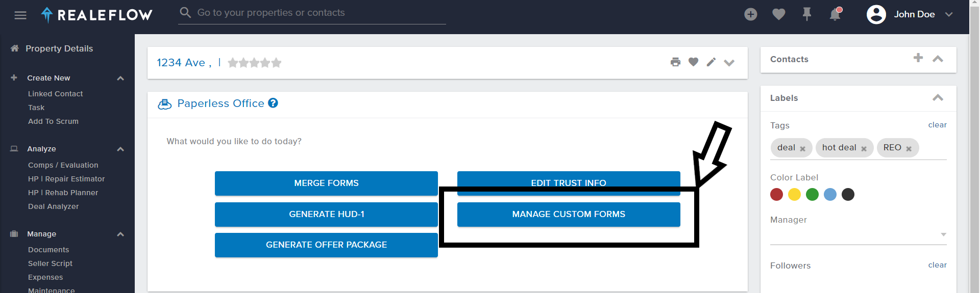This screenshot has width=980, height=293.
Task: Click the Paperless Office printer icon
Action: coord(164,104)
